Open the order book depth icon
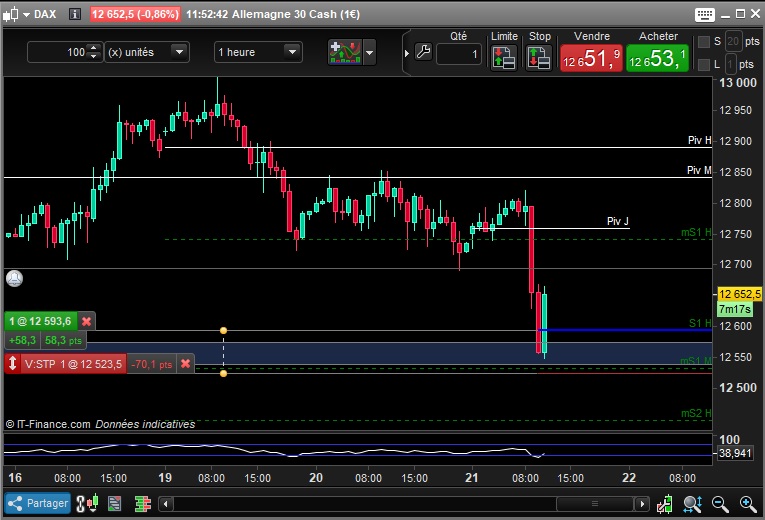The width and height of the screenshot is (765, 520). (x=142, y=503)
